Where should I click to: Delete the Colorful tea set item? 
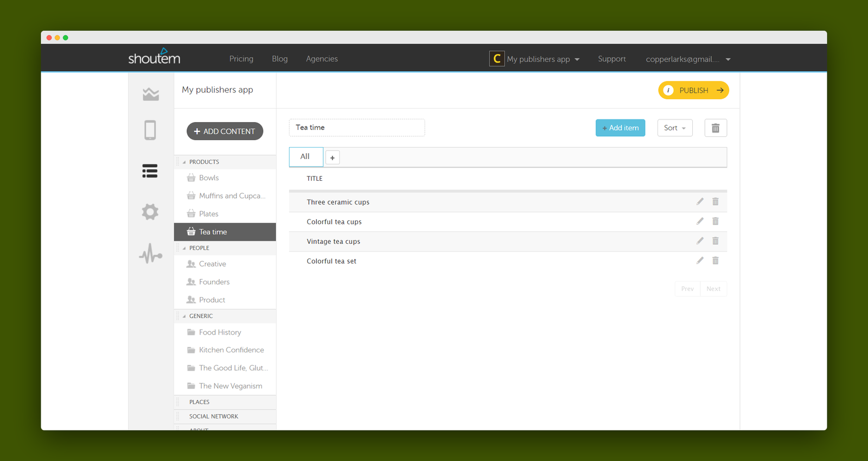click(716, 261)
